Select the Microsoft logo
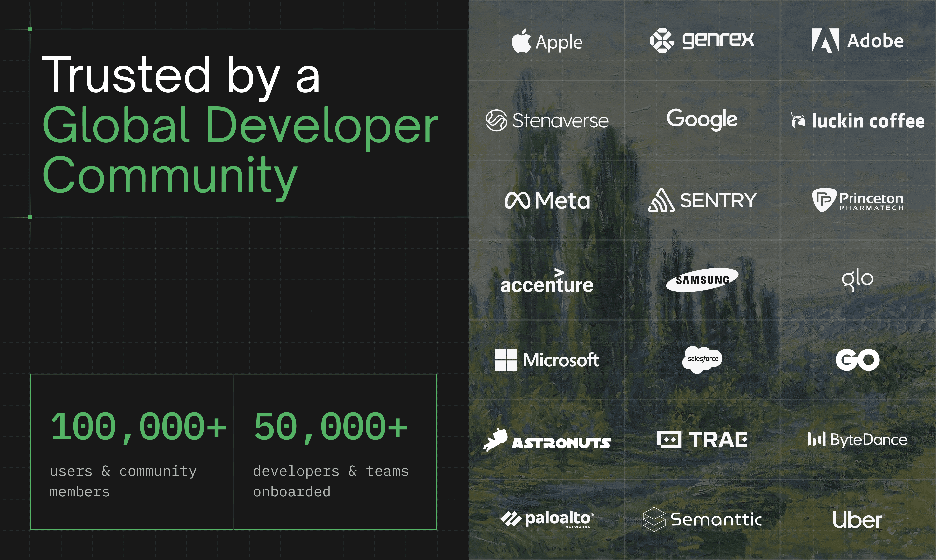936x560 pixels. [x=547, y=360]
